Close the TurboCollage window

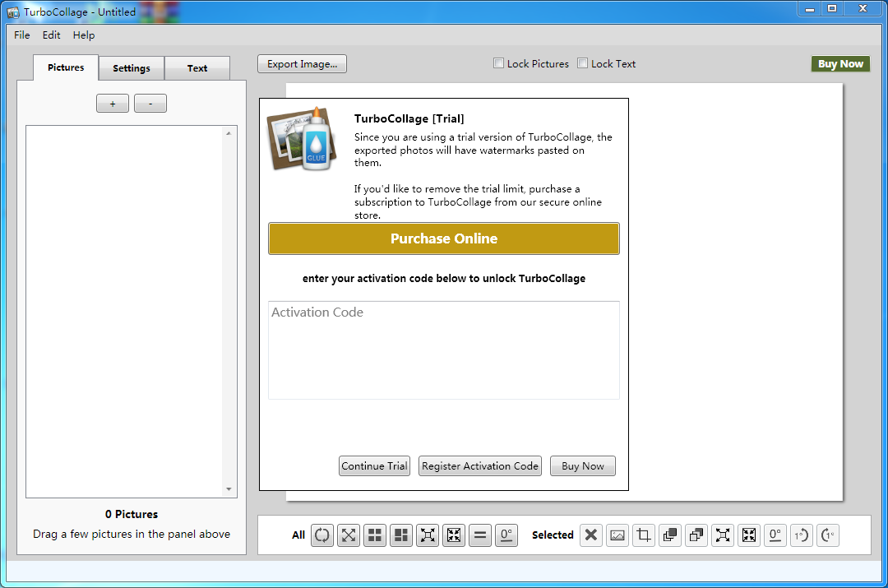863,8
